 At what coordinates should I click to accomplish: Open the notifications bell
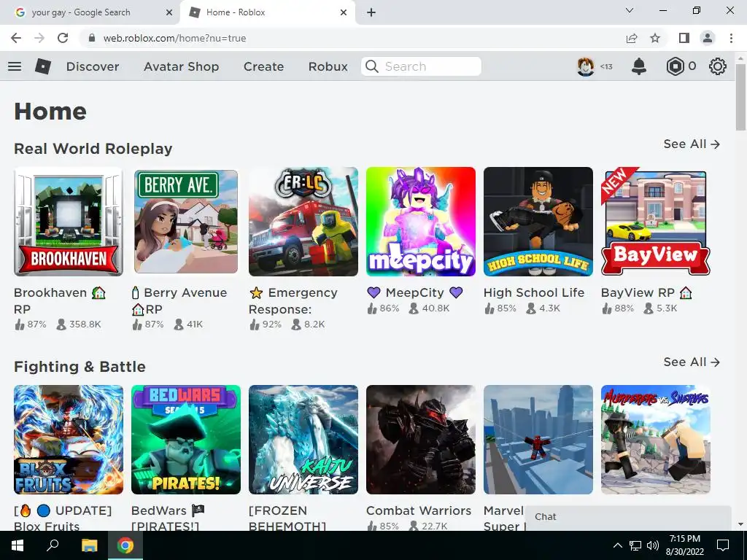[639, 66]
